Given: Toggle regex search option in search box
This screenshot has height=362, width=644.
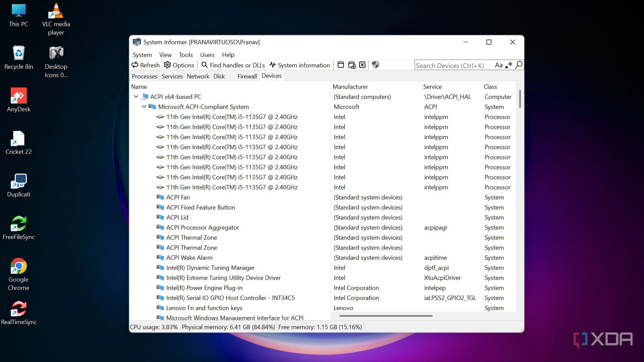Looking at the screenshot, I should point(509,65).
